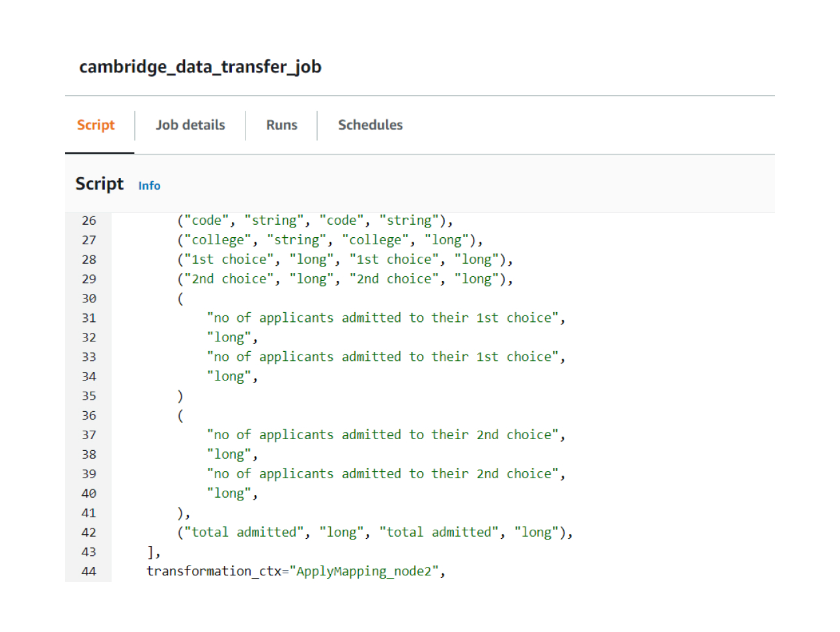Click "1st choice" applicants text on line 33
The height and width of the screenshot is (632, 840).
coord(386,357)
